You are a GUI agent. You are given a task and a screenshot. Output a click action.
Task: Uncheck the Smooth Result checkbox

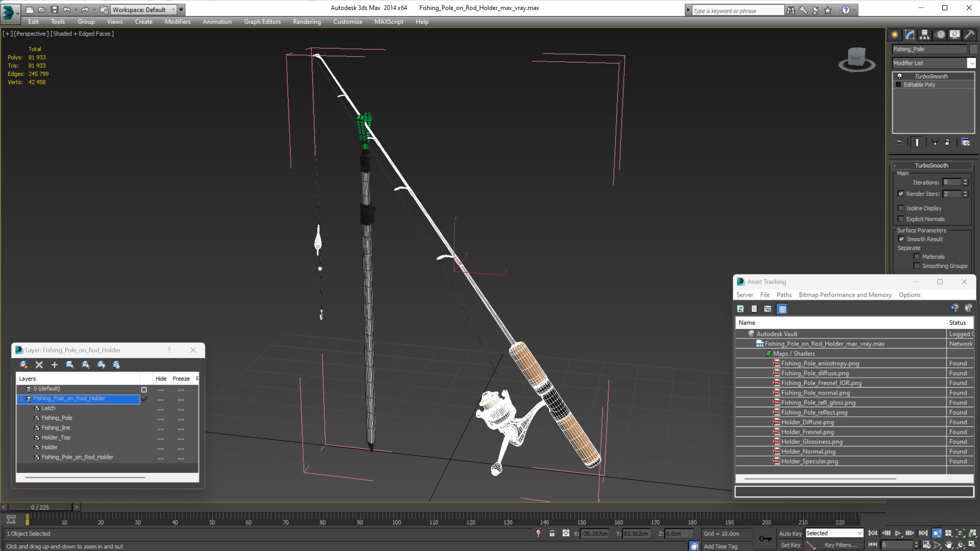pyautogui.click(x=901, y=239)
